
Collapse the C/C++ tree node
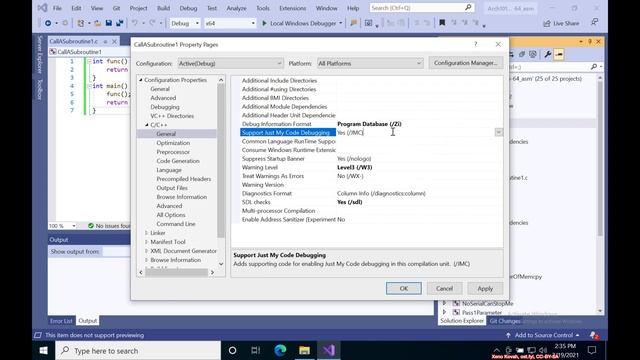click(147, 125)
